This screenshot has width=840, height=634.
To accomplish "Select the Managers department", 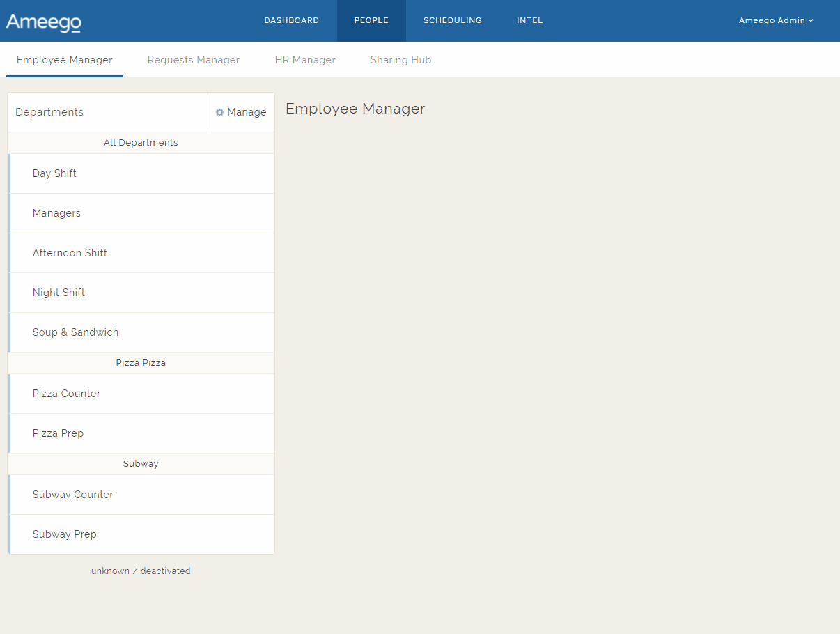I will [56, 213].
